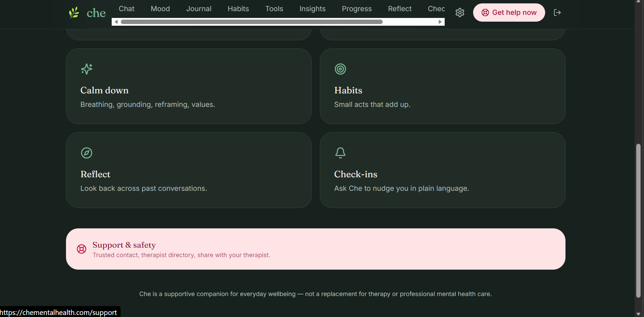Click the log out arrow icon

[x=557, y=13]
